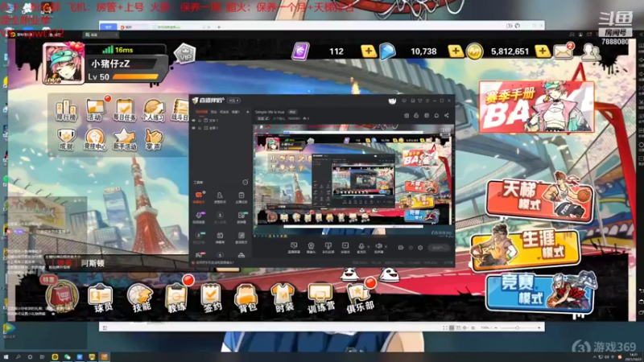Click the experience progress bar under player name
Image resolution: width=644 pixels, height=362 pixels.
coord(135,76)
